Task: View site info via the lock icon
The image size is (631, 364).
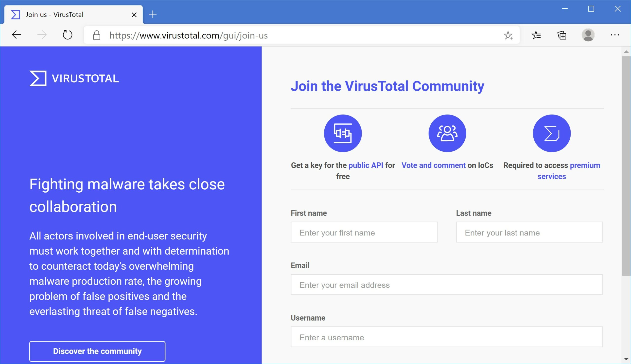Action: [97, 35]
